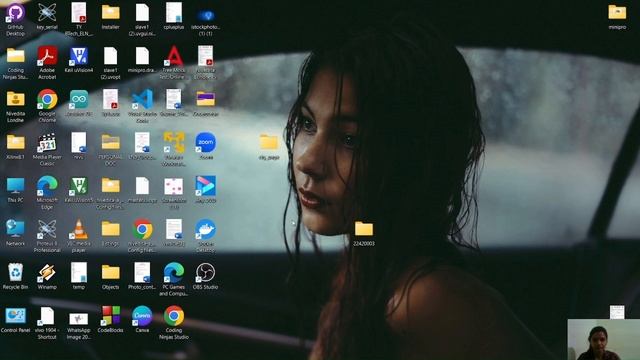Select the minipro.dra file icon
The image size is (640, 360).
pos(142,56)
